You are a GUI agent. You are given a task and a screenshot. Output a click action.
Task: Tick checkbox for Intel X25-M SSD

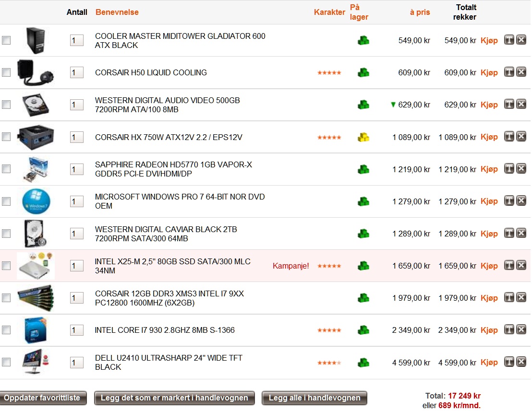coord(6,266)
